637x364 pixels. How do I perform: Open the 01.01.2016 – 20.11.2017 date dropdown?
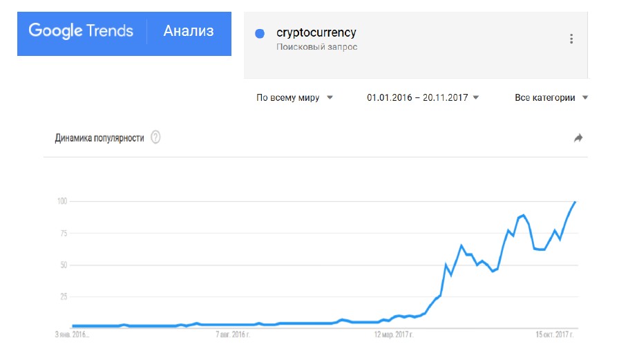pos(423,97)
